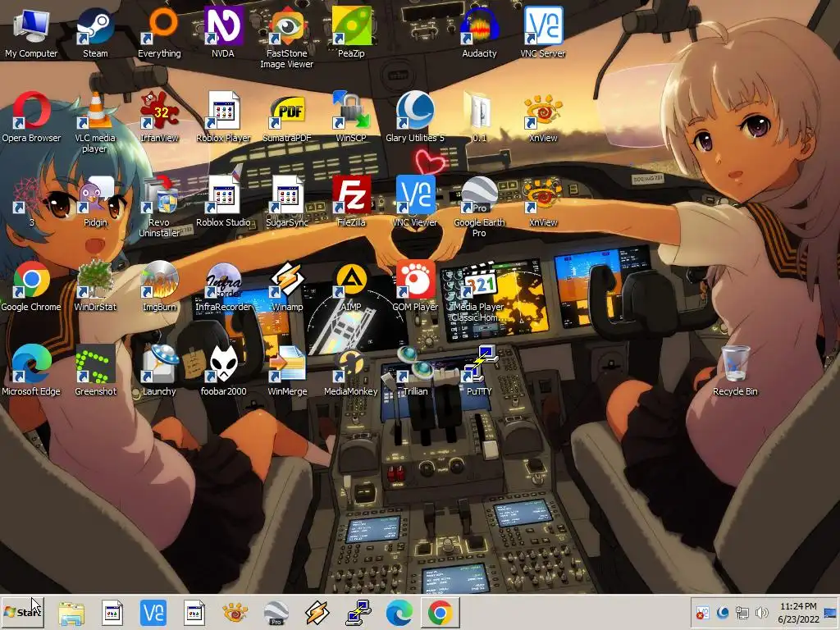Click the VLC media player icon
The image size is (840, 630).
coord(95,122)
